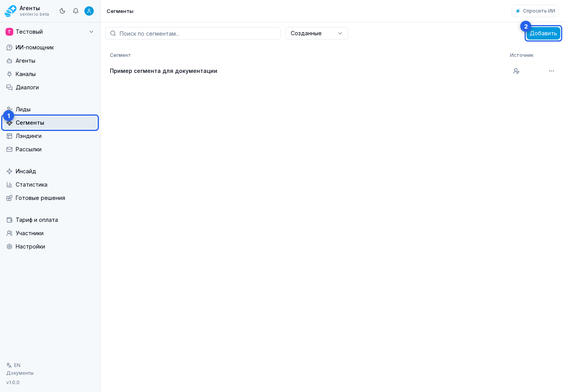
Task: Open the Документы link
Action: [20, 373]
